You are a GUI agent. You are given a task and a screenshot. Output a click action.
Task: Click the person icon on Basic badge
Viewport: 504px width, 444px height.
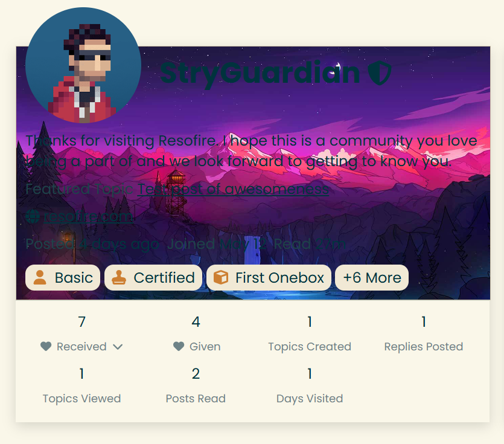(x=40, y=278)
